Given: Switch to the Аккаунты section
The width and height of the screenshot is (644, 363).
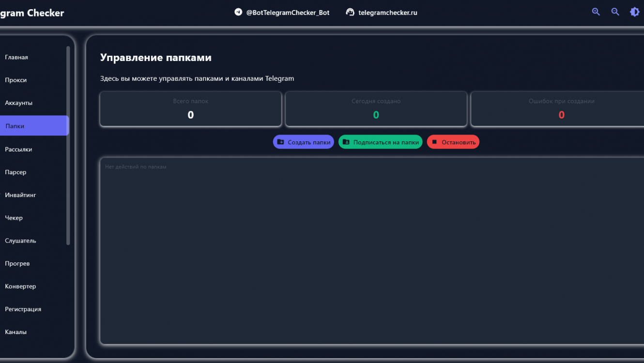Looking at the screenshot, I should coord(19,103).
